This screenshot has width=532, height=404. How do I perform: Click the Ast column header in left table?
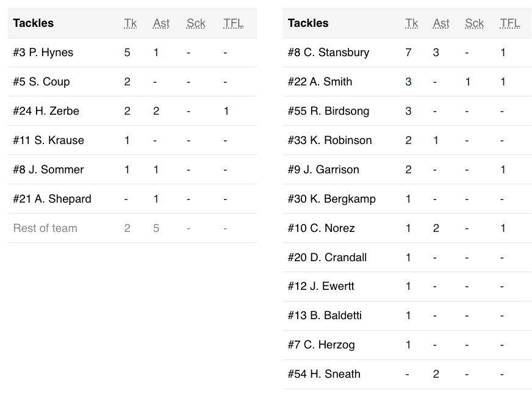tap(161, 23)
